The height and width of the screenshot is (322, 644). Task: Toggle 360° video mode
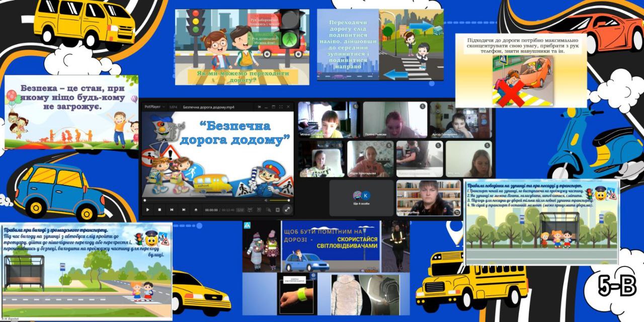pyautogui.click(x=250, y=209)
